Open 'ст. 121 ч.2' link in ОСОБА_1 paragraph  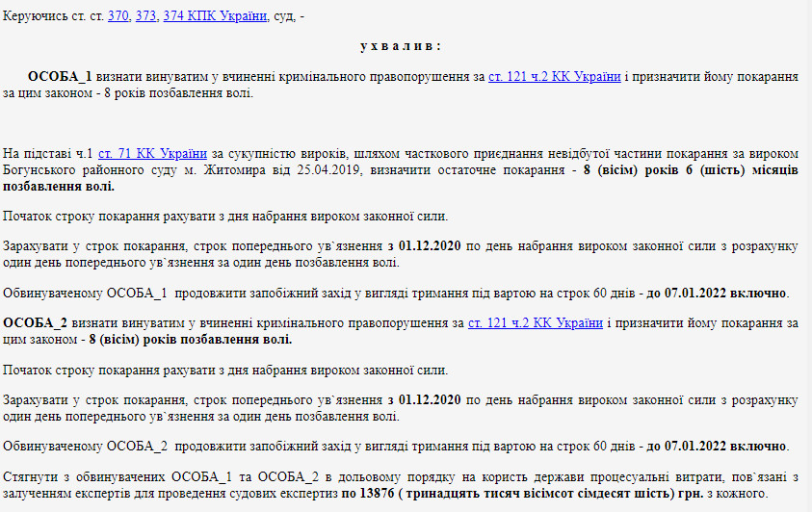(554, 77)
